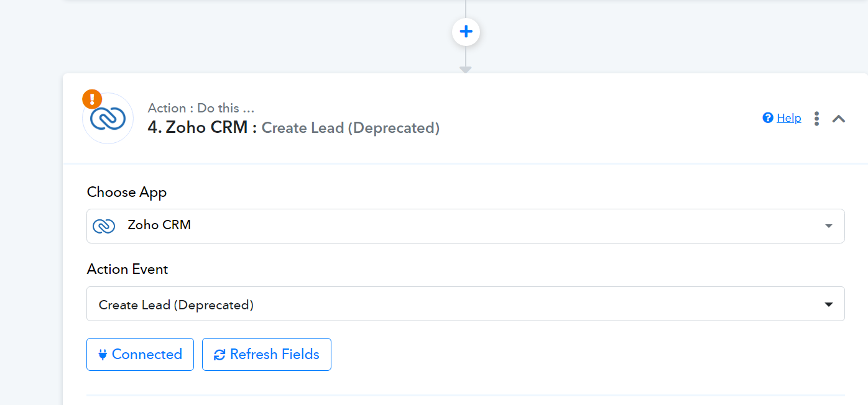This screenshot has width=868, height=405.
Task: Click the Refresh Fields button
Action: point(267,354)
